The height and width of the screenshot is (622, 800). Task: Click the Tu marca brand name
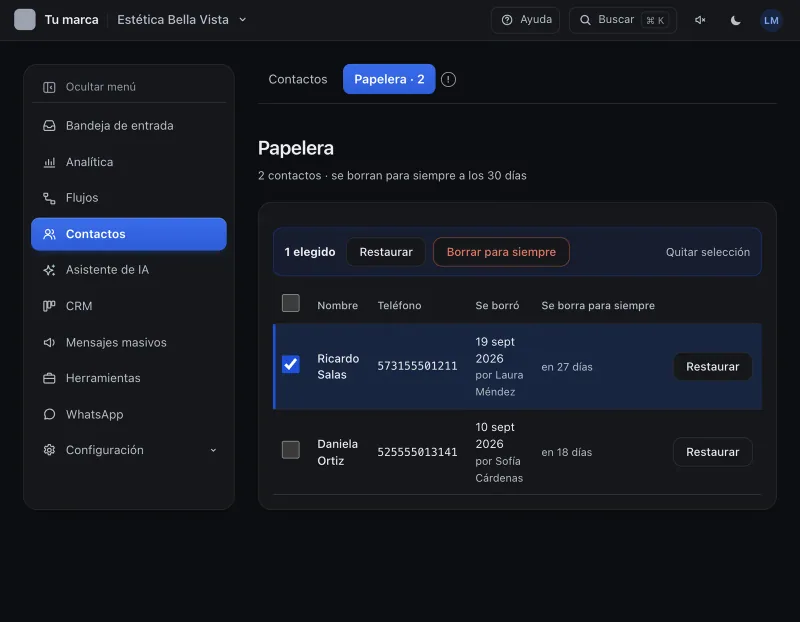coord(71,20)
